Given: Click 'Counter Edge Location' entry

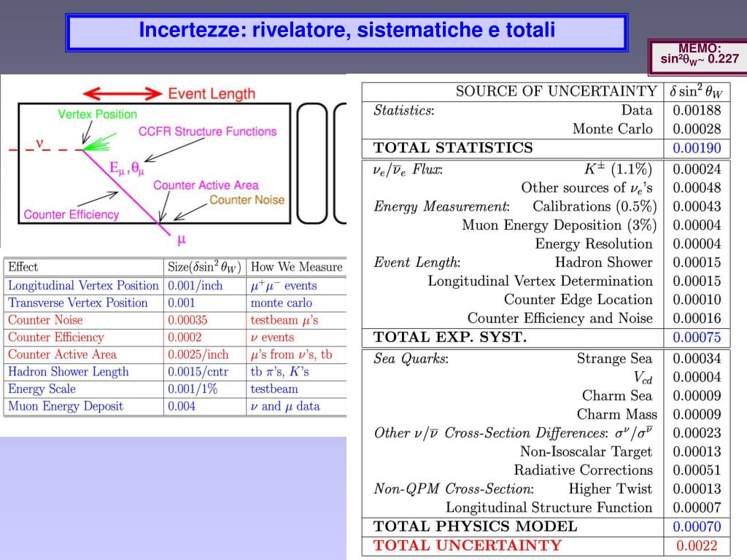Looking at the screenshot, I should click(578, 300).
